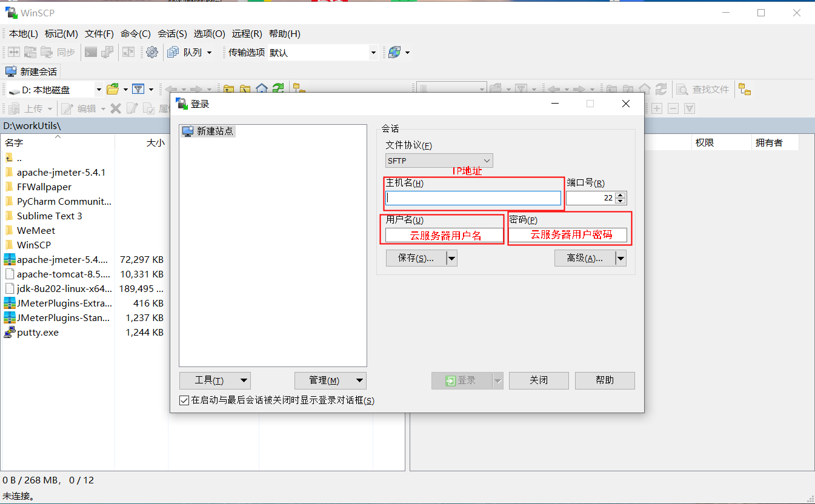The image size is (815, 504).
Task: Click the 查找文件 find files button
Action: point(703,90)
